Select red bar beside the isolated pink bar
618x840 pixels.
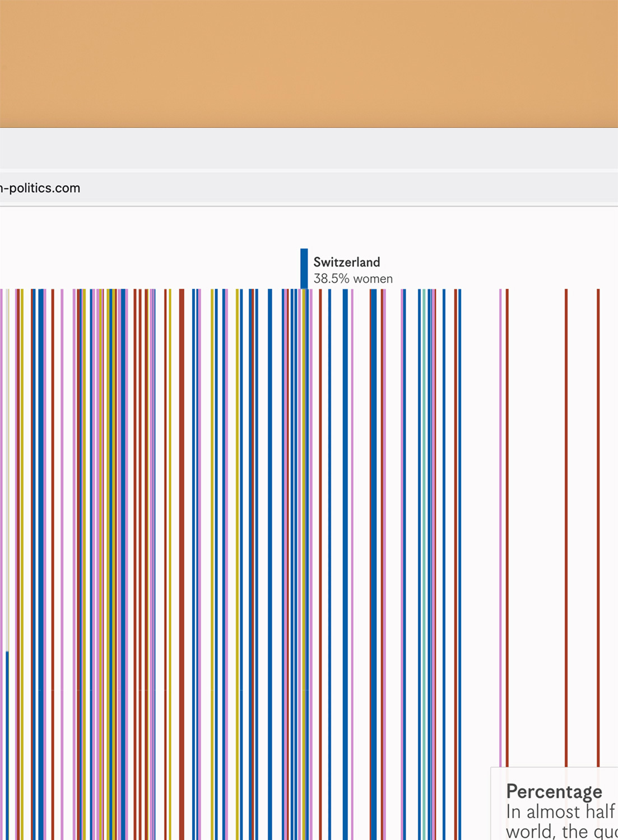[x=507, y=504]
